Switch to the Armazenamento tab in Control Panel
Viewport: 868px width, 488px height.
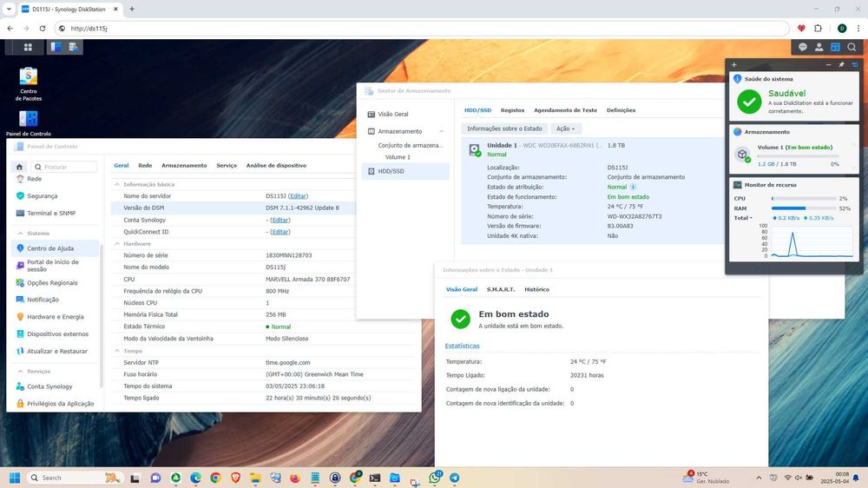pos(184,166)
